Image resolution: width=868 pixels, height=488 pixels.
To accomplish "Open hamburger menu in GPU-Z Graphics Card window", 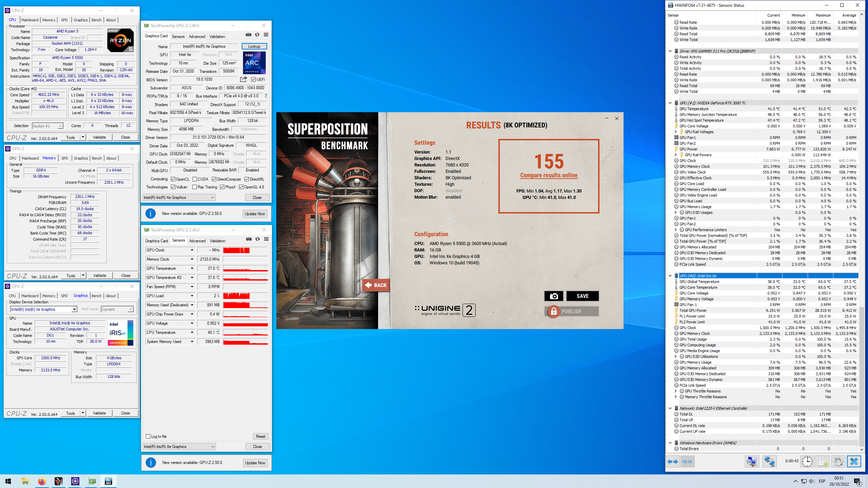I will (266, 35).
